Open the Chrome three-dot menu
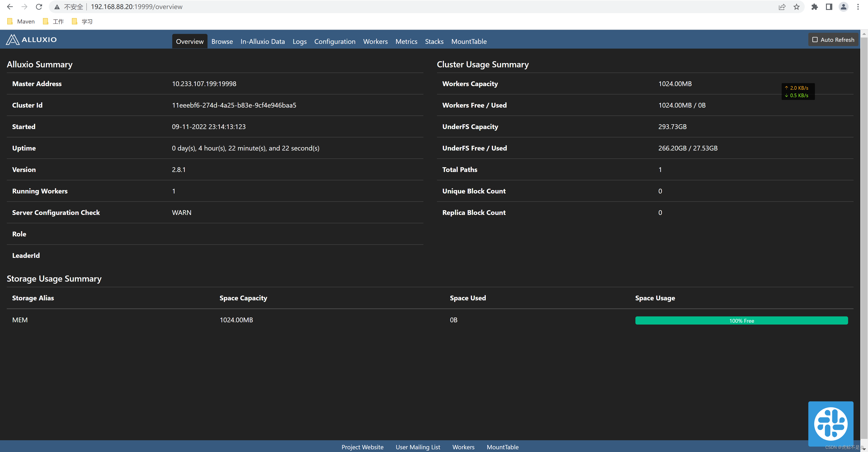The height and width of the screenshot is (452, 868). coord(858,7)
